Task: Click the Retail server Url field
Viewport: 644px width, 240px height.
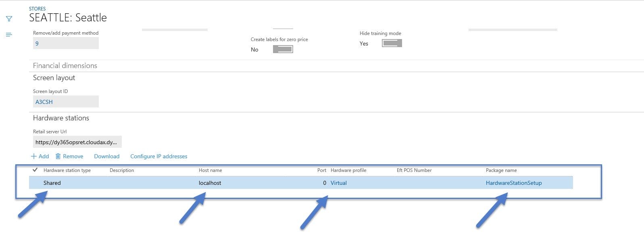Action: [77, 142]
